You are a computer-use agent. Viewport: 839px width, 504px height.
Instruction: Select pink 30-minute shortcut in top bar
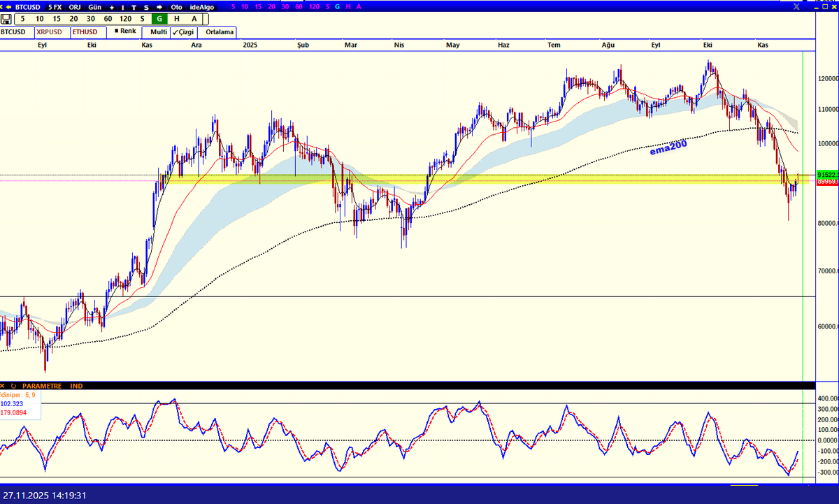pyautogui.click(x=285, y=6)
